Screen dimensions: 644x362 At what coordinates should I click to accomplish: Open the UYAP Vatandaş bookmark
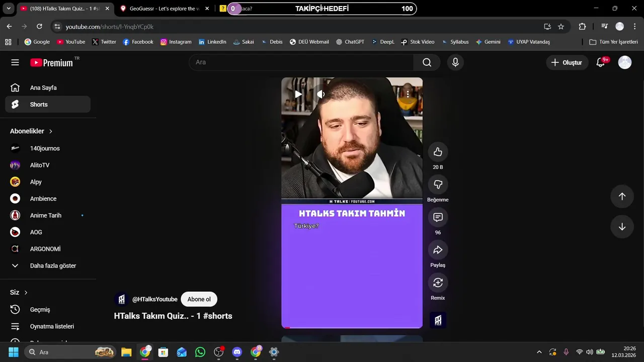coord(528,42)
